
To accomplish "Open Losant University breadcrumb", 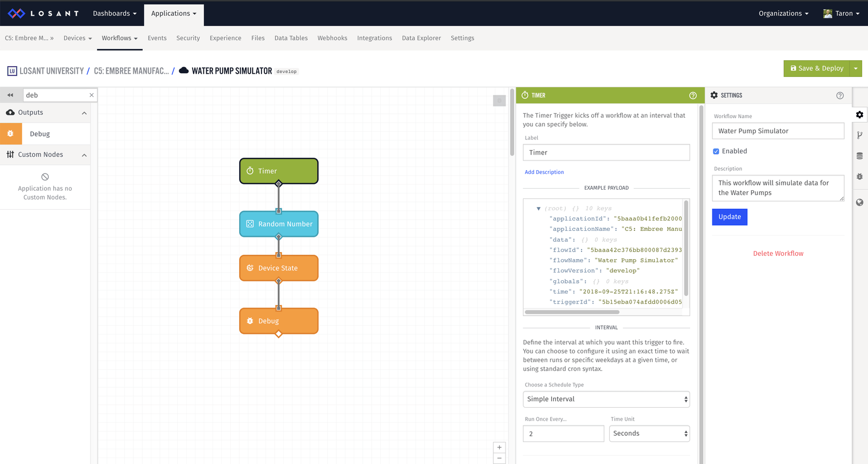I will pyautogui.click(x=52, y=71).
